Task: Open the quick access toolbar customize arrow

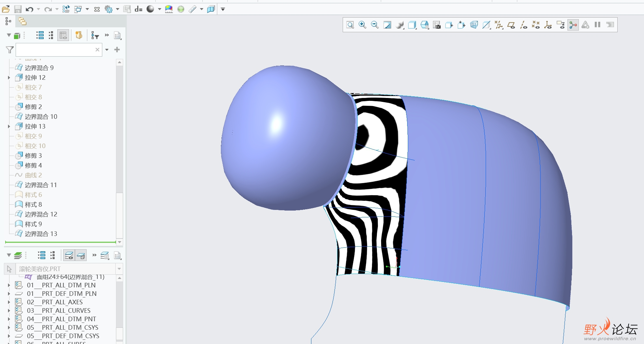Action: coord(223,9)
